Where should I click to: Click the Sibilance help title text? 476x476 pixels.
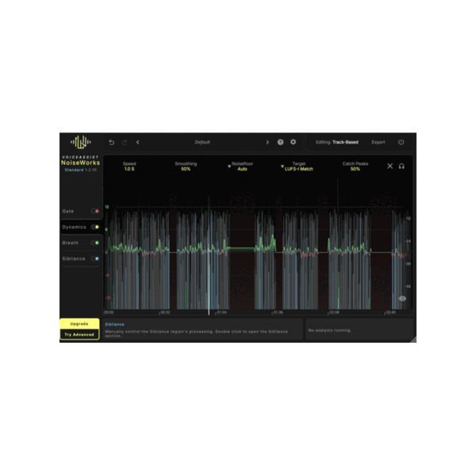114,324
